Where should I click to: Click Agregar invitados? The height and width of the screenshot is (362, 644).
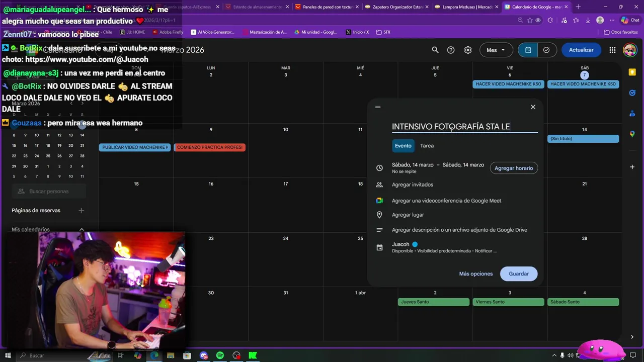(x=413, y=185)
